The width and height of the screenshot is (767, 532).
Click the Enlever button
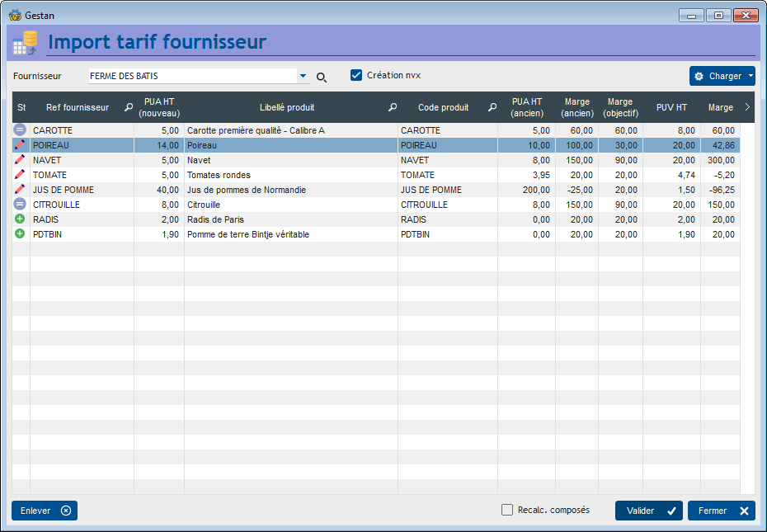coord(45,511)
